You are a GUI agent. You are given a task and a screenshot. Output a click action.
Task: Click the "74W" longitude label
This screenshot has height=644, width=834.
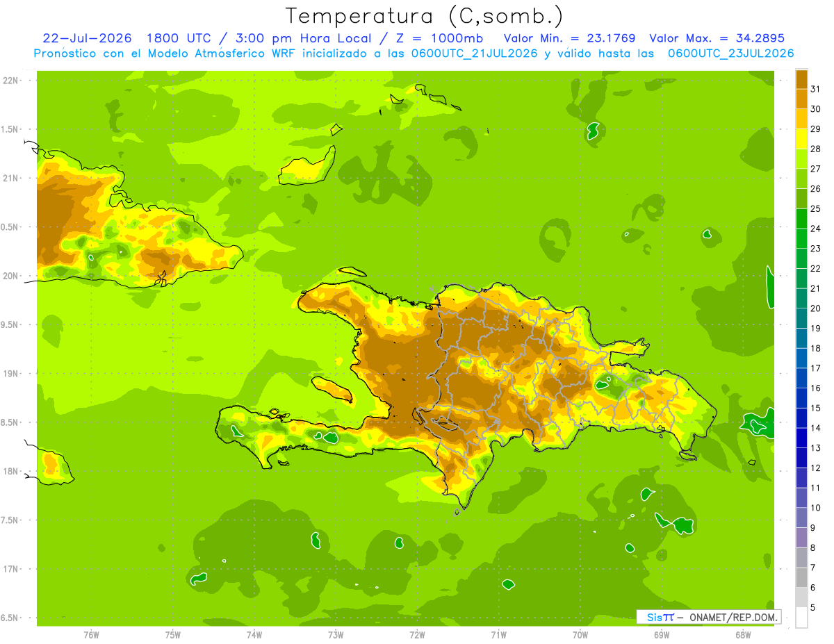pos(254,634)
